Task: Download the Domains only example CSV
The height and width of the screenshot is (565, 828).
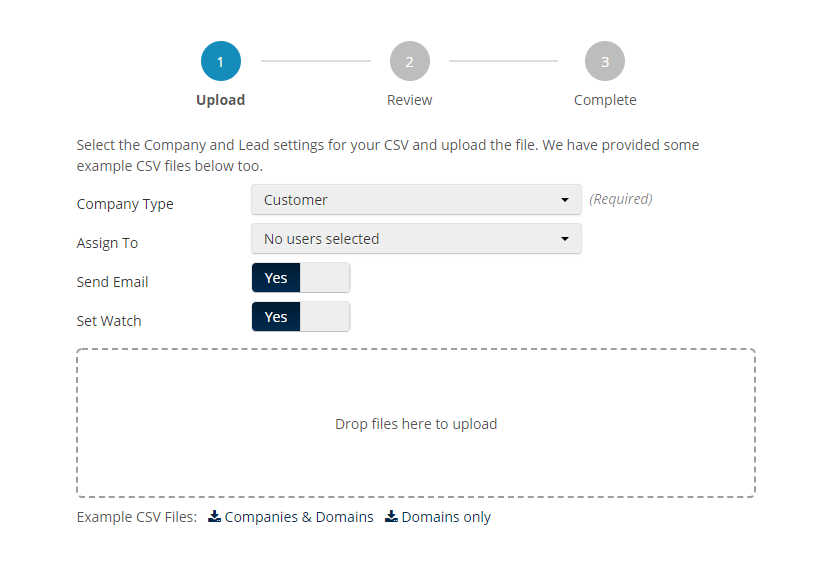Action: [x=446, y=517]
